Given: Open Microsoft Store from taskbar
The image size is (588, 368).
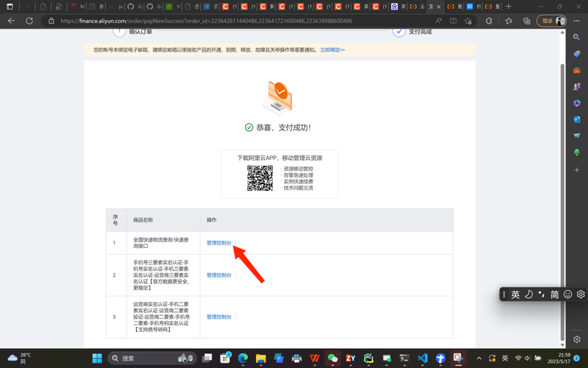Looking at the screenshot, I should tap(225, 358).
